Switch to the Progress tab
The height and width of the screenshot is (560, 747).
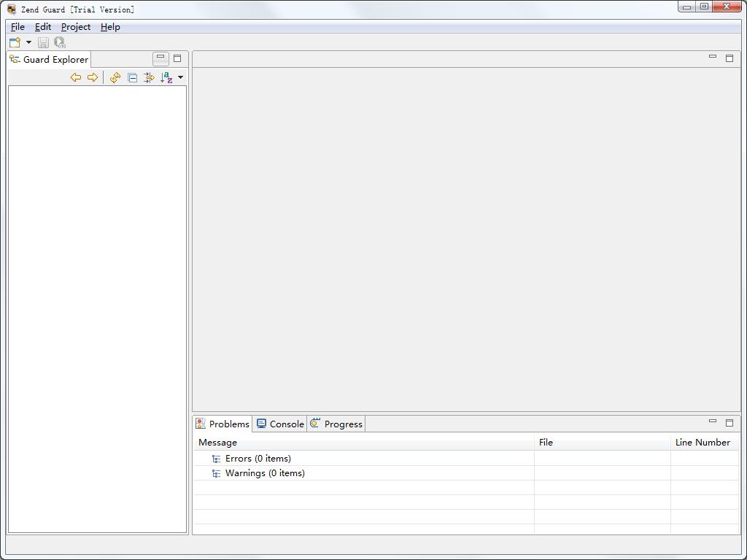click(x=336, y=424)
